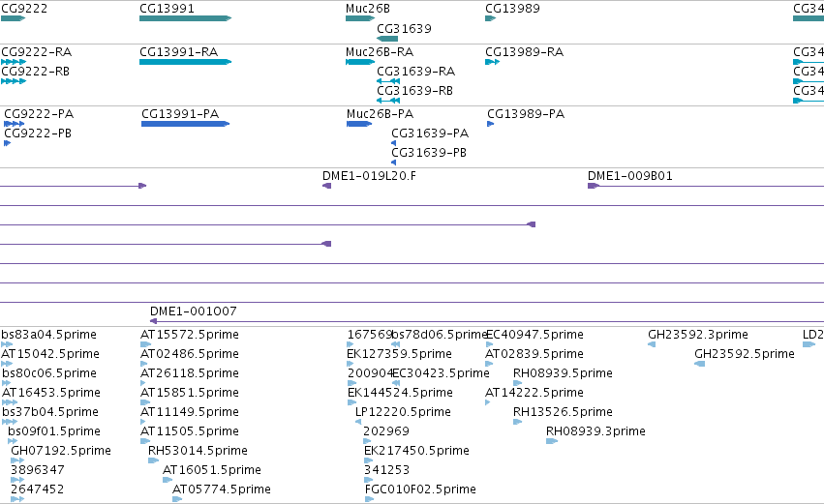Open the RH08939.3prime EST label
The height and width of the screenshot is (504, 824).
pos(595,431)
